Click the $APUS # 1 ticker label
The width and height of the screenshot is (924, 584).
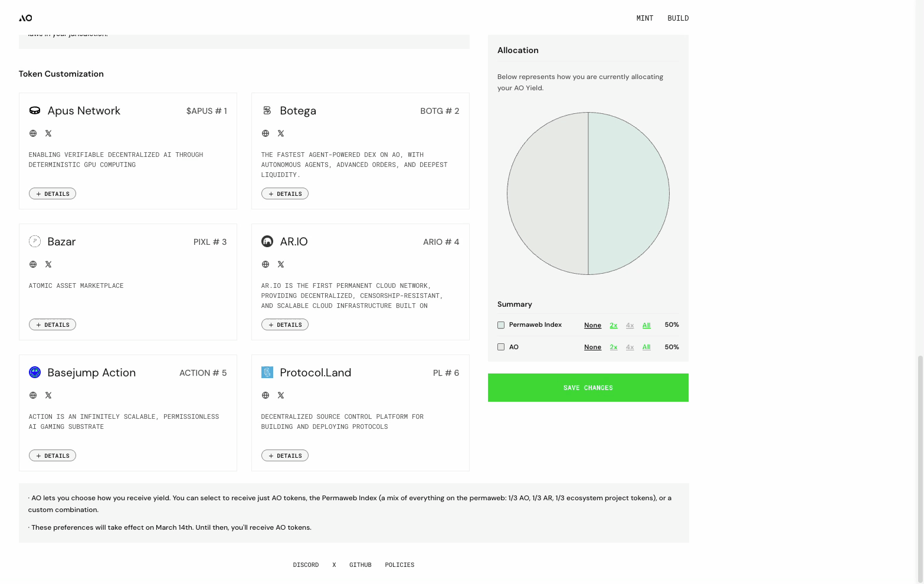[x=207, y=111]
